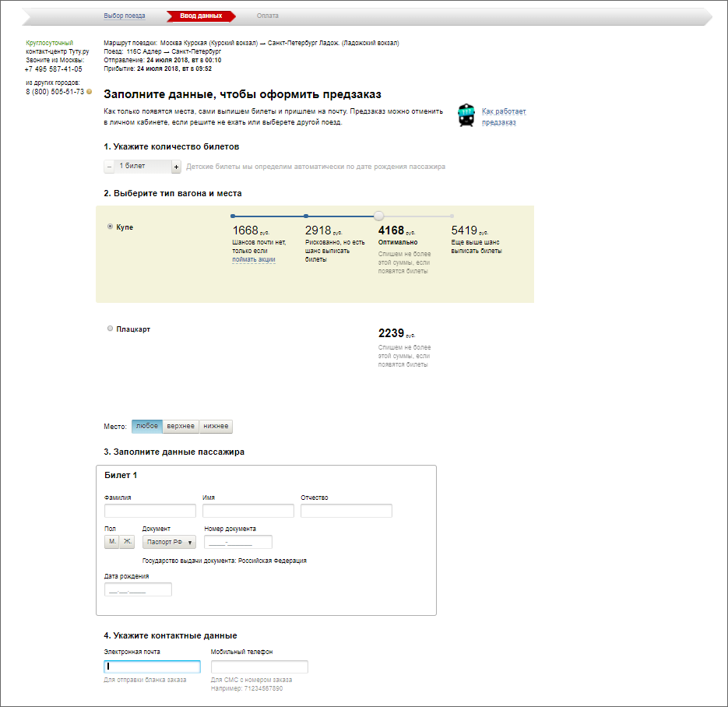
Task: Select нижнее seat preference
Action: [x=216, y=427]
